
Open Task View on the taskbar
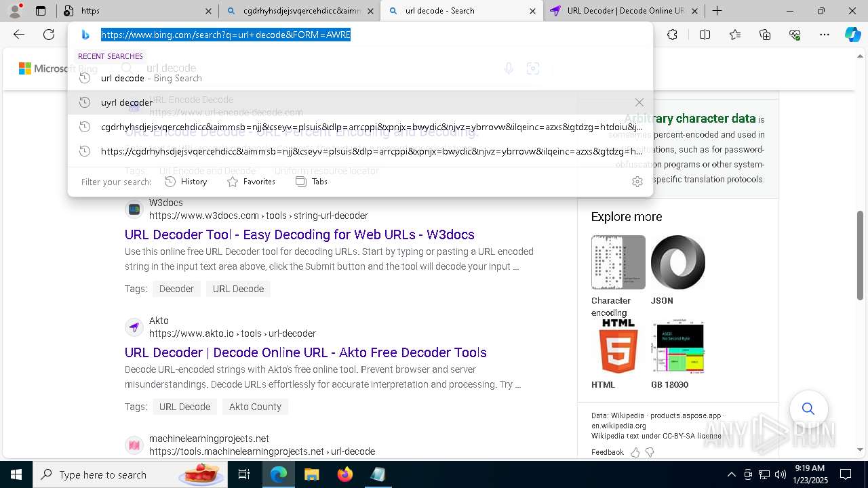coord(244,474)
